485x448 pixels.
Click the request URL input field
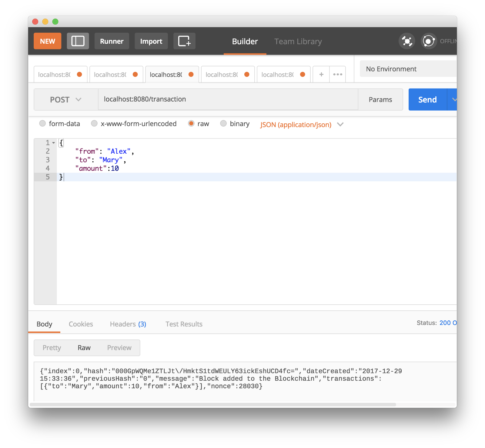point(228,99)
